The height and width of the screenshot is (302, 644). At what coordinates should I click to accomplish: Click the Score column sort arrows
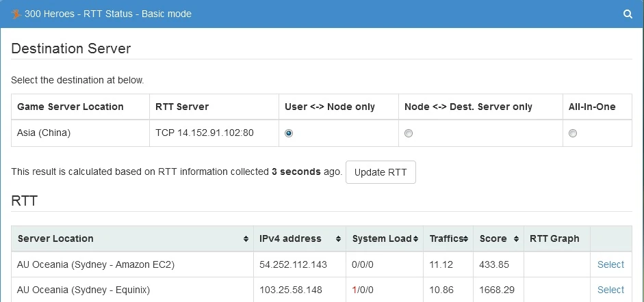[x=513, y=239]
